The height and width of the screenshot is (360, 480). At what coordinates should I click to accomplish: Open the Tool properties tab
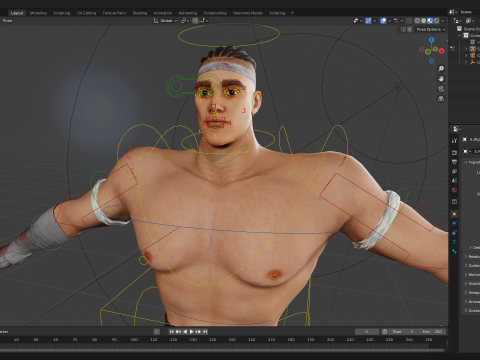click(454, 141)
